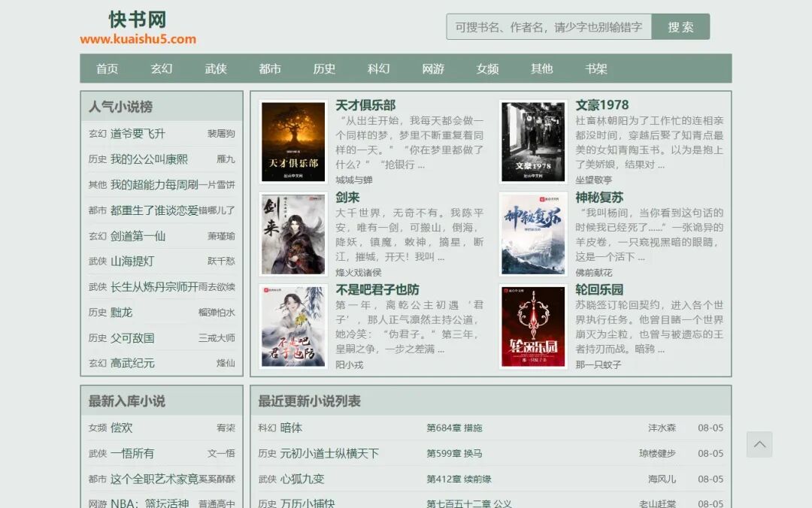Open 黜龙 in popularity ranking
This screenshot has height=508, width=812.
pyautogui.click(x=121, y=313)
